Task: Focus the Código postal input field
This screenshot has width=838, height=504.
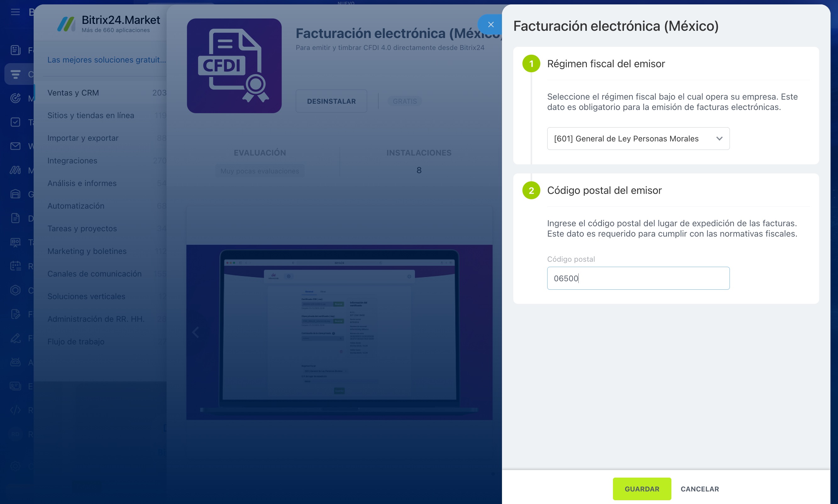Action: (638, 278)
